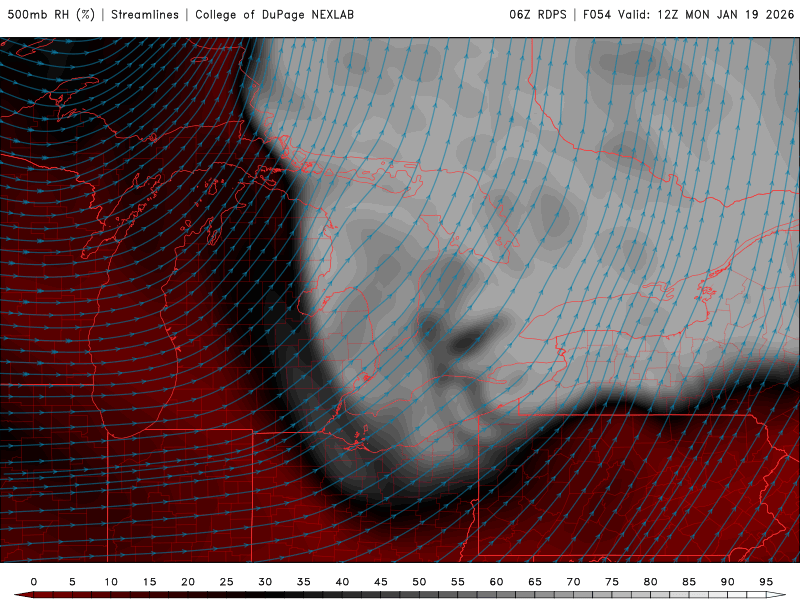Click the colorbar label '45'
The image size is (800, 600).
(381, 582)
